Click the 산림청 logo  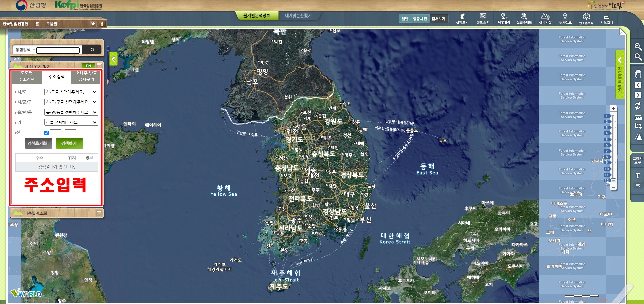click(31, 5)
